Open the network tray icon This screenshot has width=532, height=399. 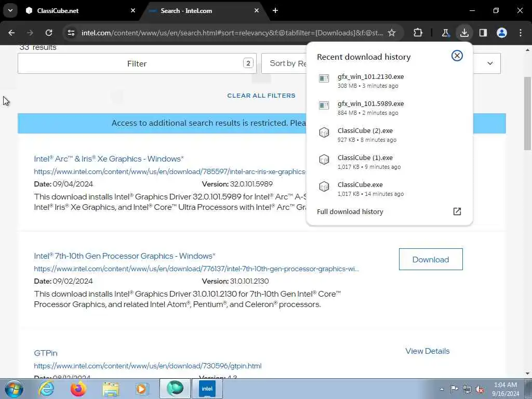pos(467,389)
